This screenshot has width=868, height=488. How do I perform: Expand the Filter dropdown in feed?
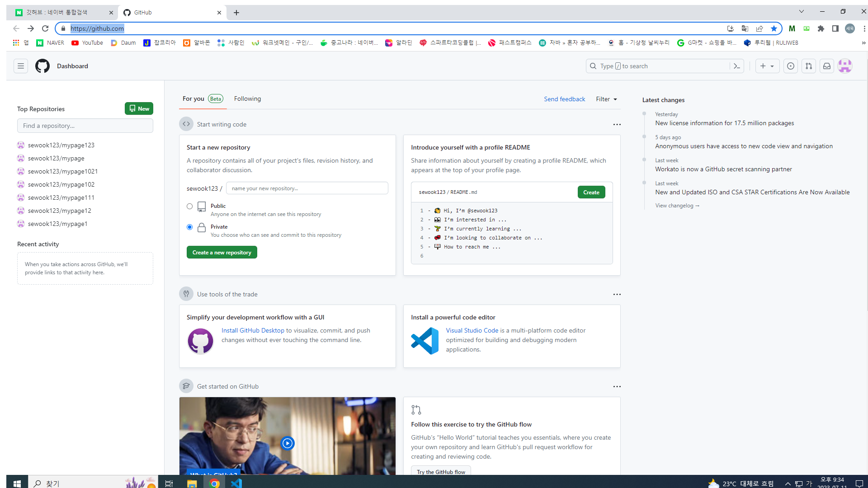tap(606, 99)
